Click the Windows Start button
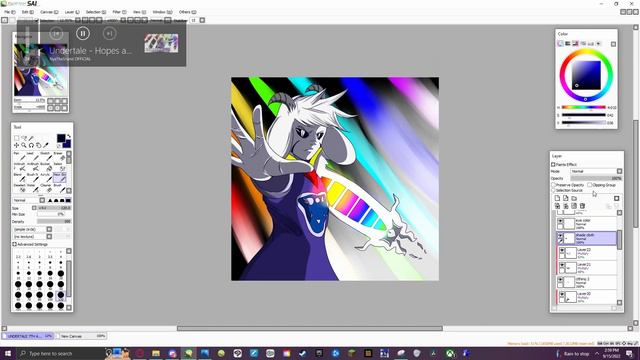Viewport: 640px width, 360px height. 8,353
